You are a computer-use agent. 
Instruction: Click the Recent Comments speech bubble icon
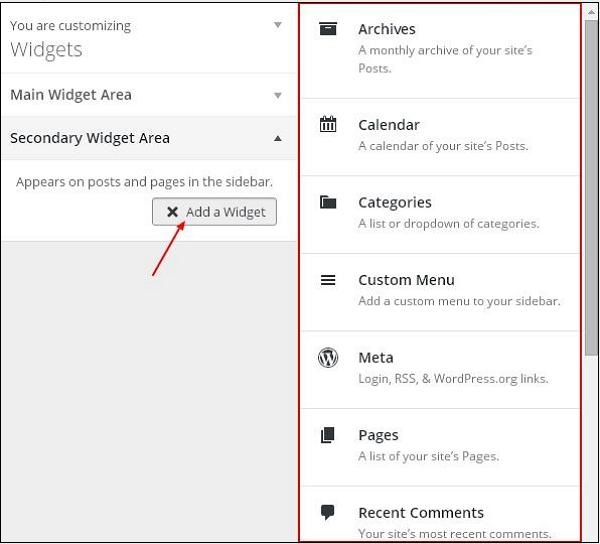(328, 512)
